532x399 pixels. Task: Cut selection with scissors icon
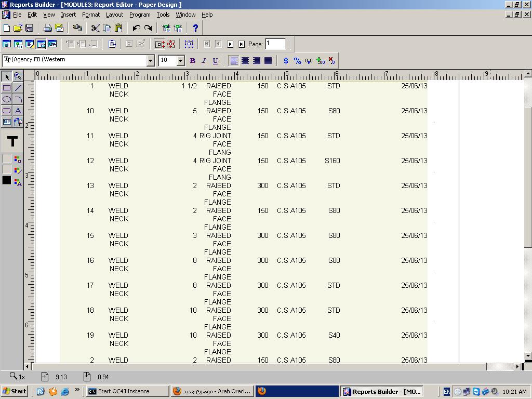point(95,28)
